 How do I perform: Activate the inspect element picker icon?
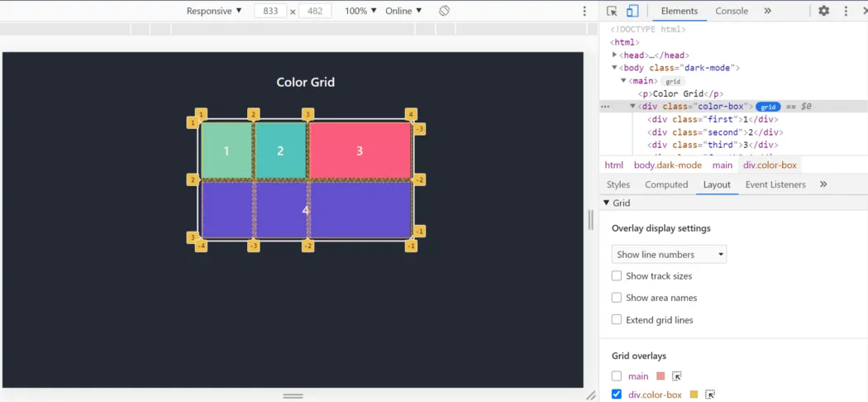click(612, 11)
